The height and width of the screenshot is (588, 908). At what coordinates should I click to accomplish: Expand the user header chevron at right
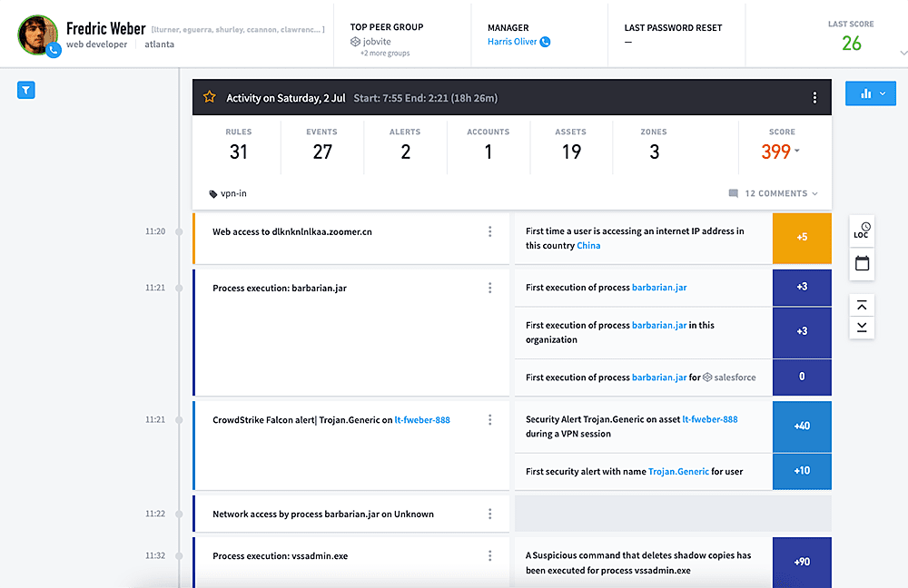pyautogui.click(x=903, y=53)
